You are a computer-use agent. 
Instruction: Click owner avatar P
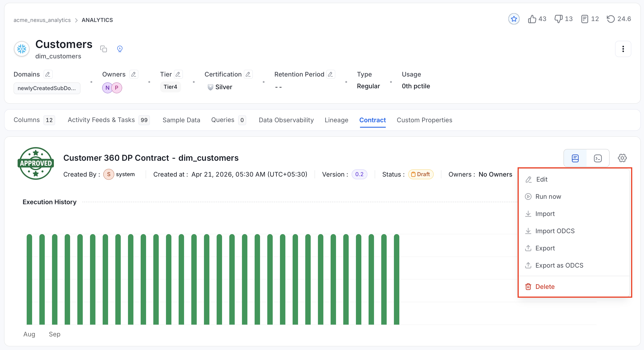[x=116, y=88]
